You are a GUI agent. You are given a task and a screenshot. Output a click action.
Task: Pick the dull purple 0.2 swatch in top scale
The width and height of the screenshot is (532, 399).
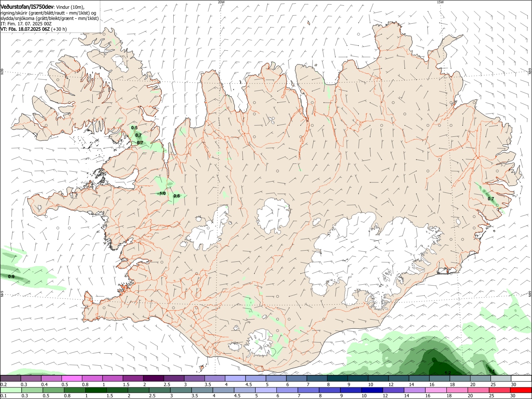pyautogui.click(x=10, y=378)
